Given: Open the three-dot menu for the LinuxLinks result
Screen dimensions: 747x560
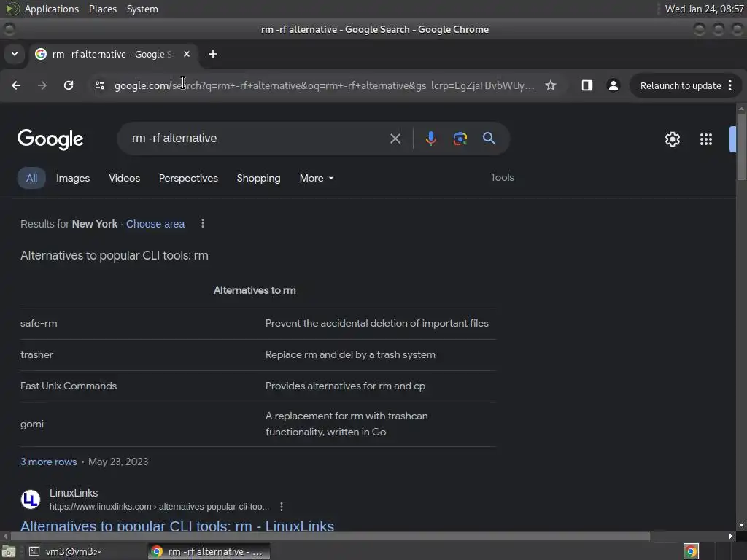Looking at the screenshot, I should [282, 507].
